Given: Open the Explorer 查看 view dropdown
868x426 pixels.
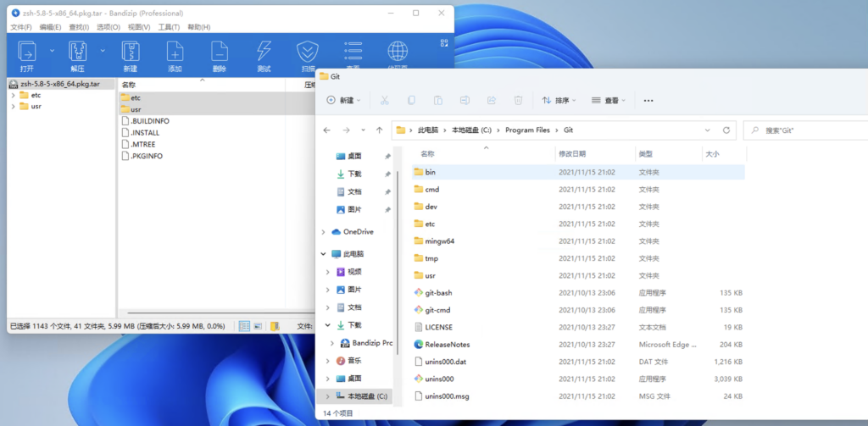Looking at the screenshot, I should pos(609,101).
